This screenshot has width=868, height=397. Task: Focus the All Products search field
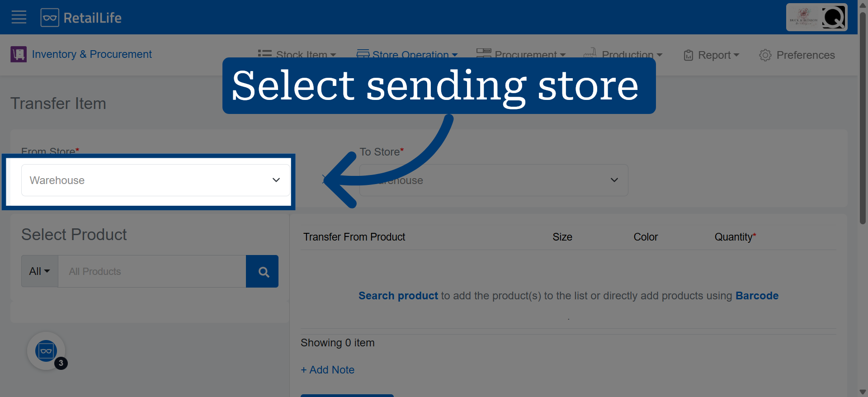tap(152, 271)
